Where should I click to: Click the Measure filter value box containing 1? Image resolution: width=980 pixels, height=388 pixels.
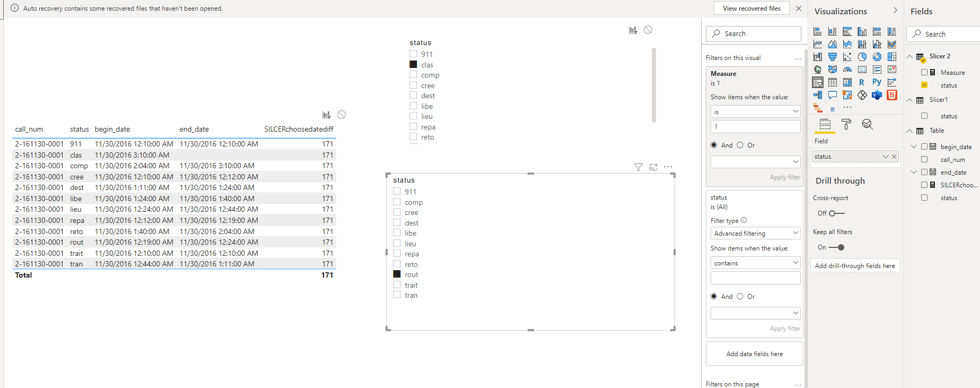point(755,126)
